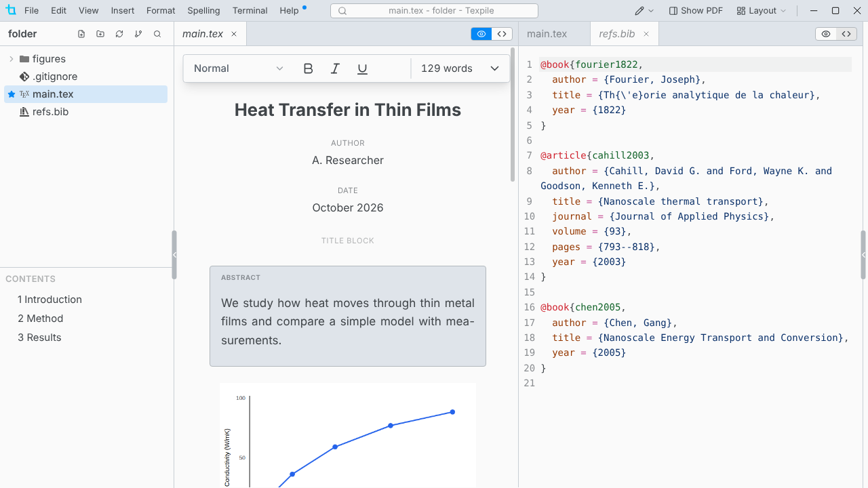Apply underline formatting with the U icon
This screenshot has width=868, height=488.
362,68
